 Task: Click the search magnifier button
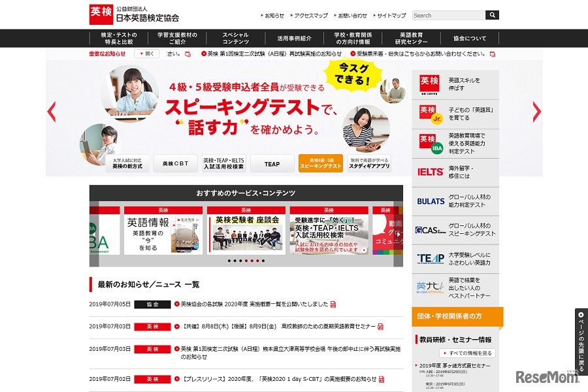coord(493,14)
